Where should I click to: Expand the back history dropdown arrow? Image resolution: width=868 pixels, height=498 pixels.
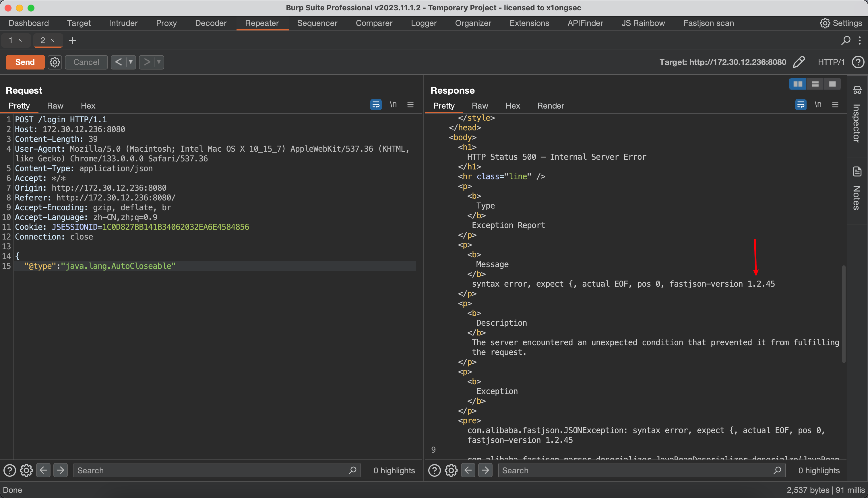click(131, 62)
